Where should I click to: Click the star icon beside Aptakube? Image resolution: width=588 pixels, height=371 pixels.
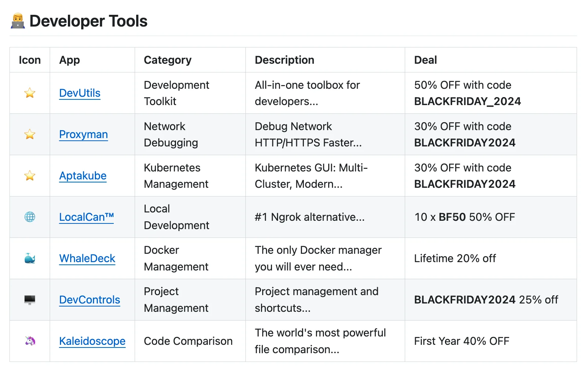pos(30,176)
